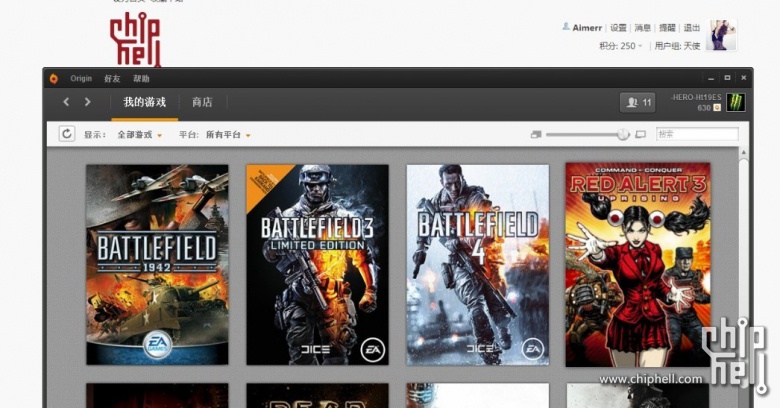Expand the 积分: 250 dropdown

[x=621, y=46]
